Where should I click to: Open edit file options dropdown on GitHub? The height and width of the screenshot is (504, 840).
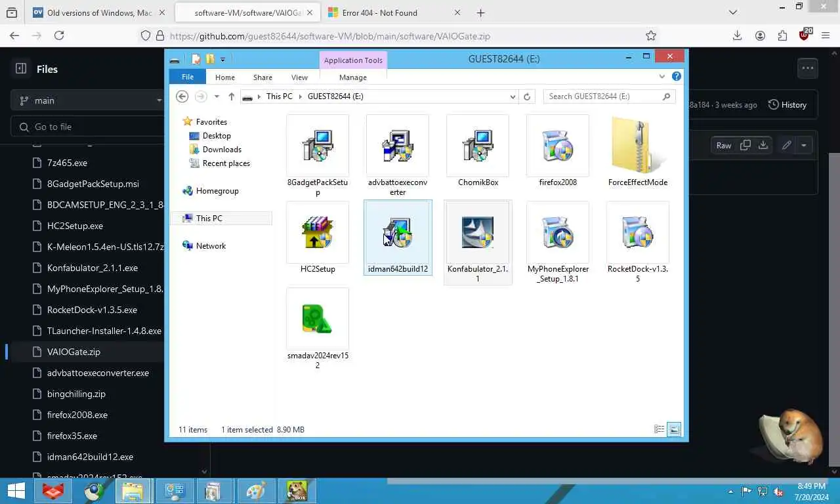pyautogui.click(x=805, y=145)
